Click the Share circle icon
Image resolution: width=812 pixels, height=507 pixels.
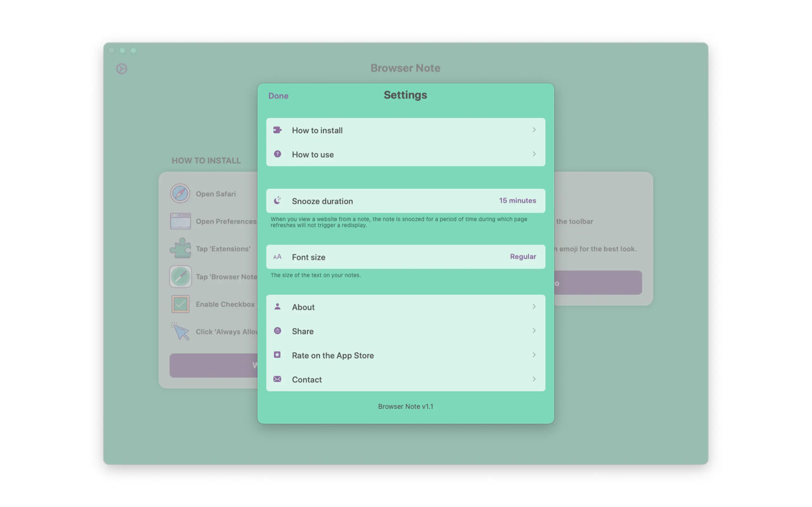(277, 331)
